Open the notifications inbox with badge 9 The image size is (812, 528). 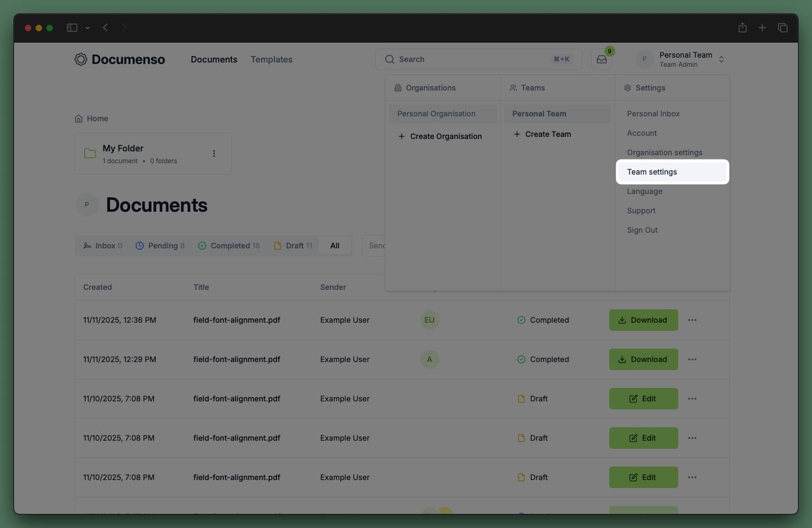(x=601, y=59)
